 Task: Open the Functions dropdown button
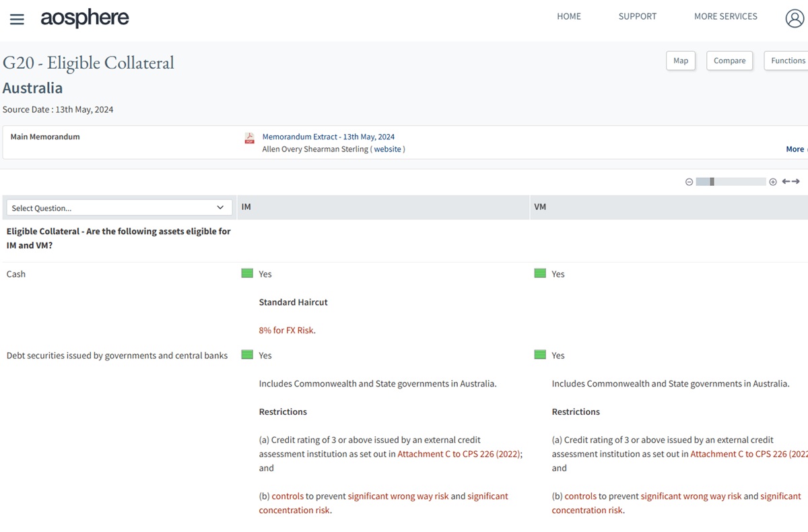point(786,61)
